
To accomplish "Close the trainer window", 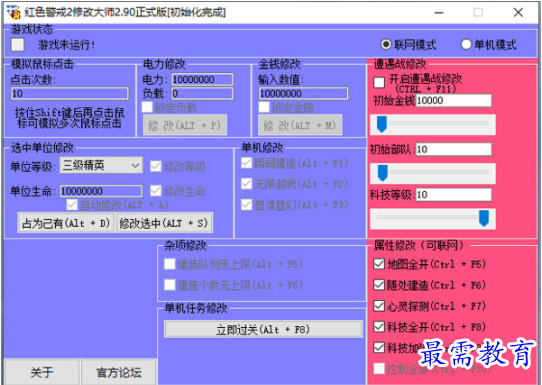I will (518, 12).
